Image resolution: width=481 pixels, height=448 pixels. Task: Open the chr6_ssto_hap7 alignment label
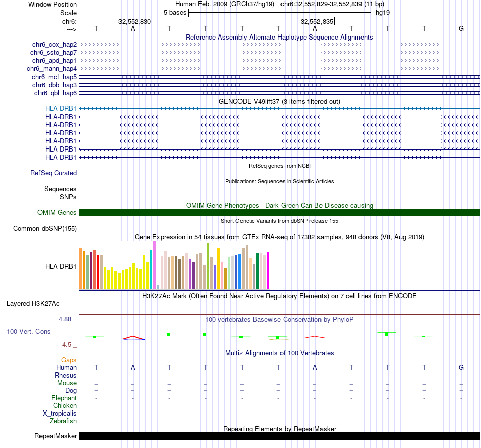pyautogui.click(x=54, y=53)
